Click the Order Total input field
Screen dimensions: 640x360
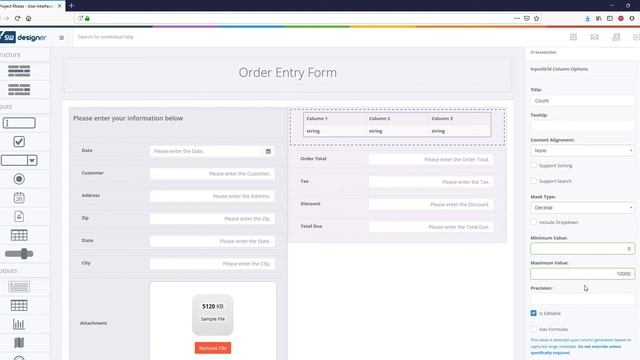coord(431,160)
